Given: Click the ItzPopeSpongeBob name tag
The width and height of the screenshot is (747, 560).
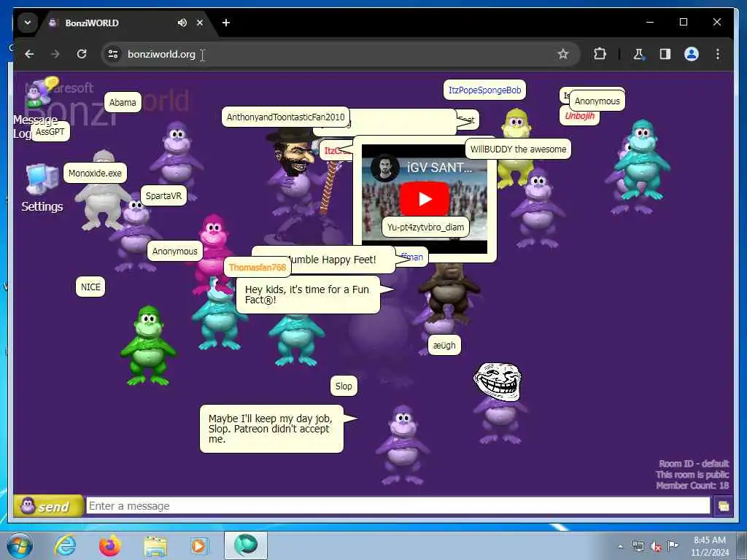Looking at the screenshot, I should [484, 90].
